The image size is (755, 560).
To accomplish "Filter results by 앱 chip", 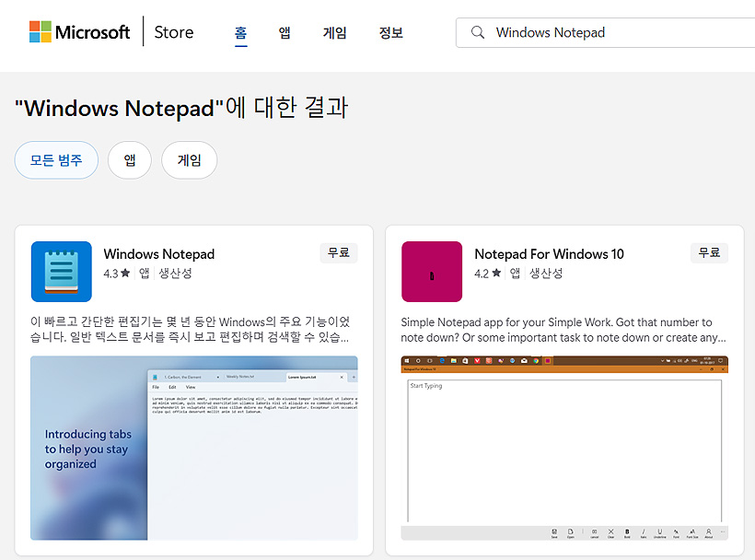I will tap(130, 160).
